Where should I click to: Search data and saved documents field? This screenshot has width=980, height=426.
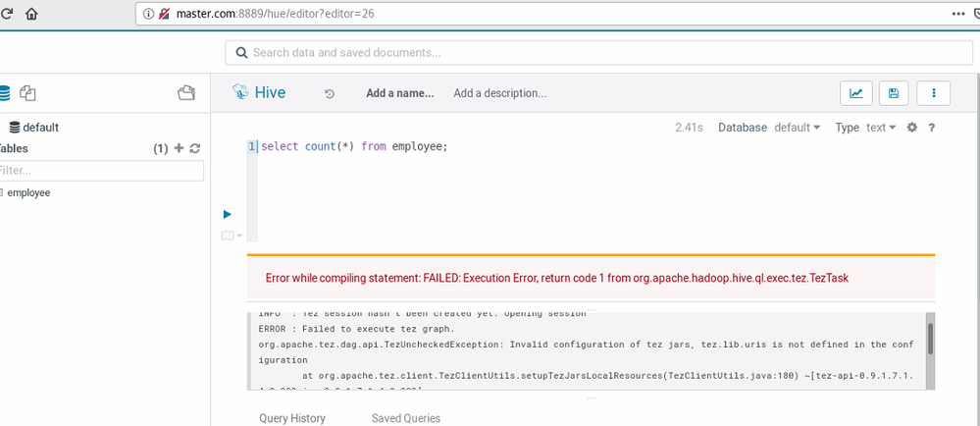tap(598, 53)
